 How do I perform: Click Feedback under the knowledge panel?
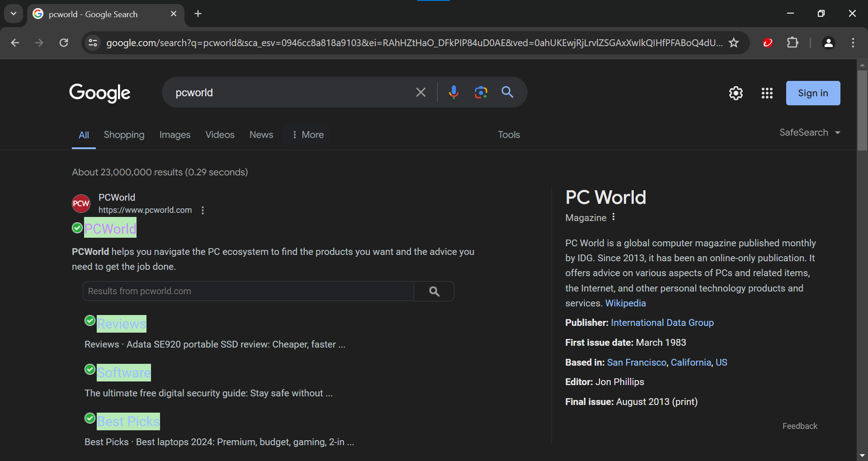pyautogui.click(x=800, y=426)
